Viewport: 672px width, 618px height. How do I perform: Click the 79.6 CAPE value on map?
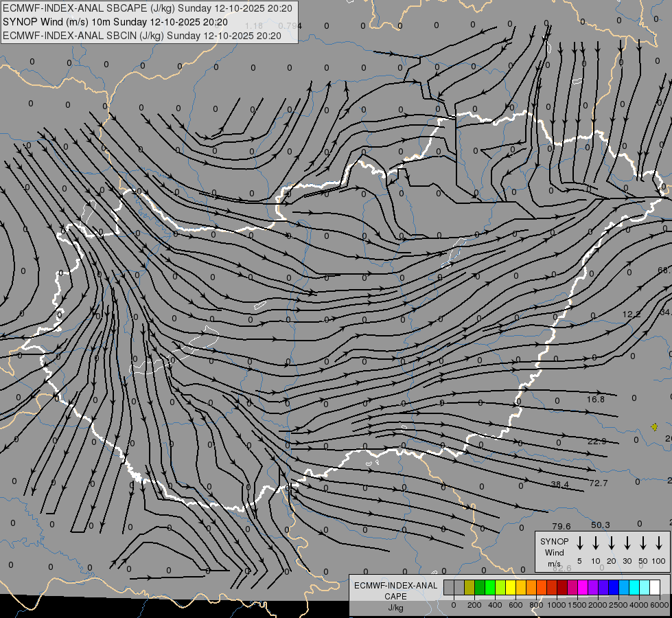click(x=561, y=526)
